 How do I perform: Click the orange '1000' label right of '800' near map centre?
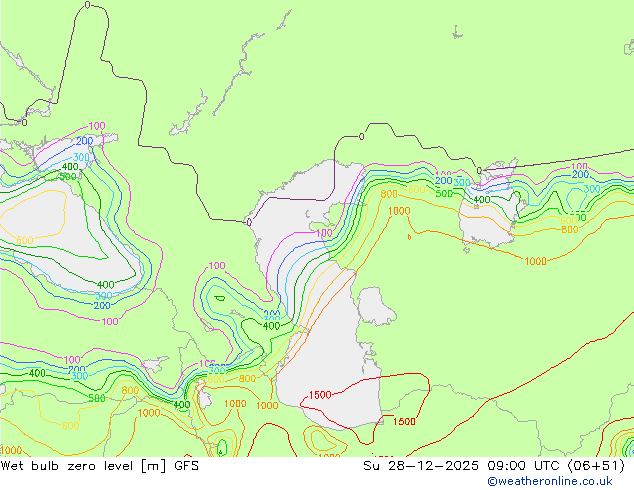click(399, 211)
